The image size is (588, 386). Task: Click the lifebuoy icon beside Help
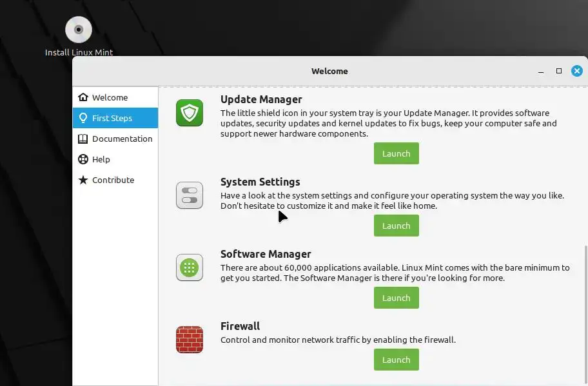point(83,159)
